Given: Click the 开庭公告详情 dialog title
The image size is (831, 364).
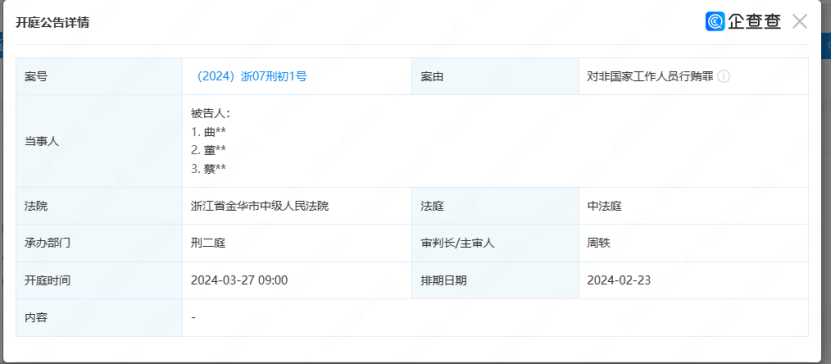Looking at the screenshot, I should tap(52, 23).
